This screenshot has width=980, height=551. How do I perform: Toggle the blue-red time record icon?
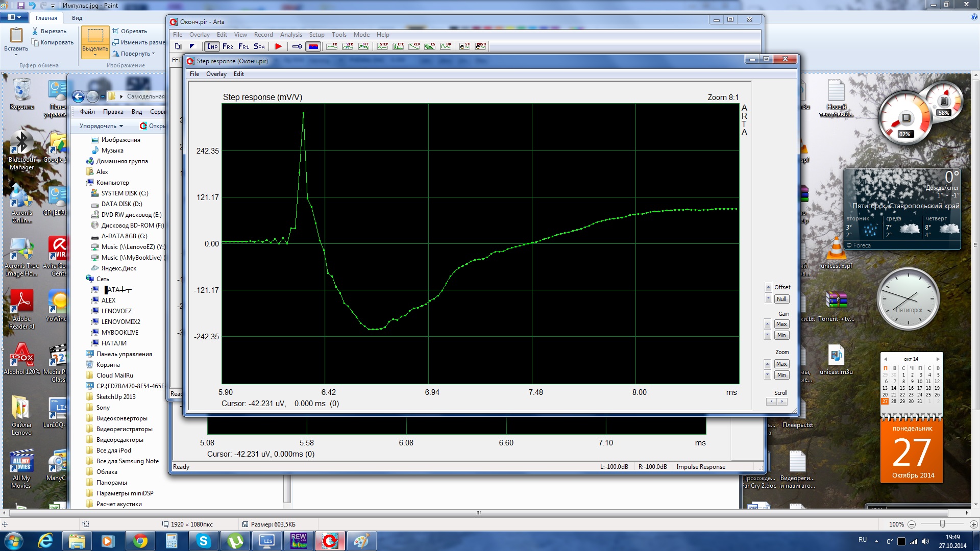pyautogui.click(x=313, y=46)
